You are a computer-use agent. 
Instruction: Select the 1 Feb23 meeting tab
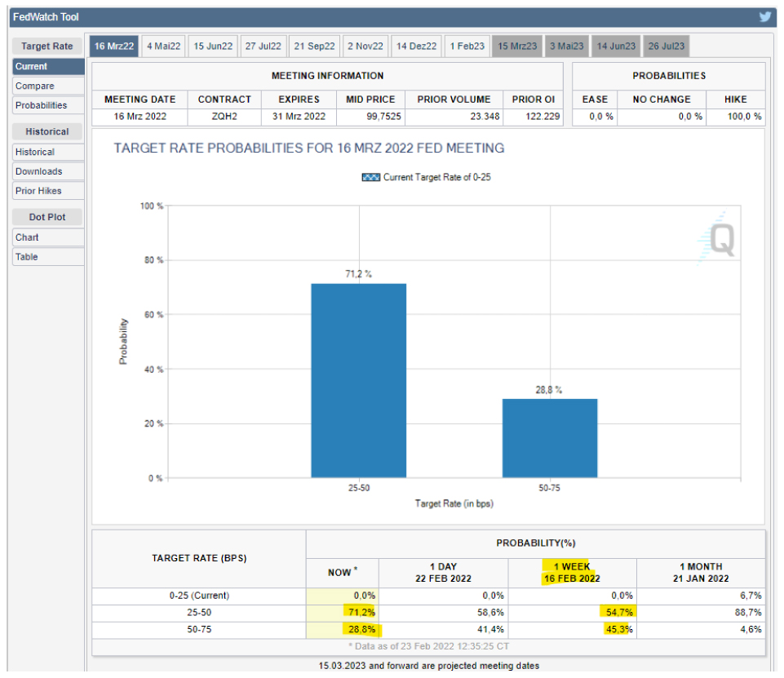click(x=467, y=47)
